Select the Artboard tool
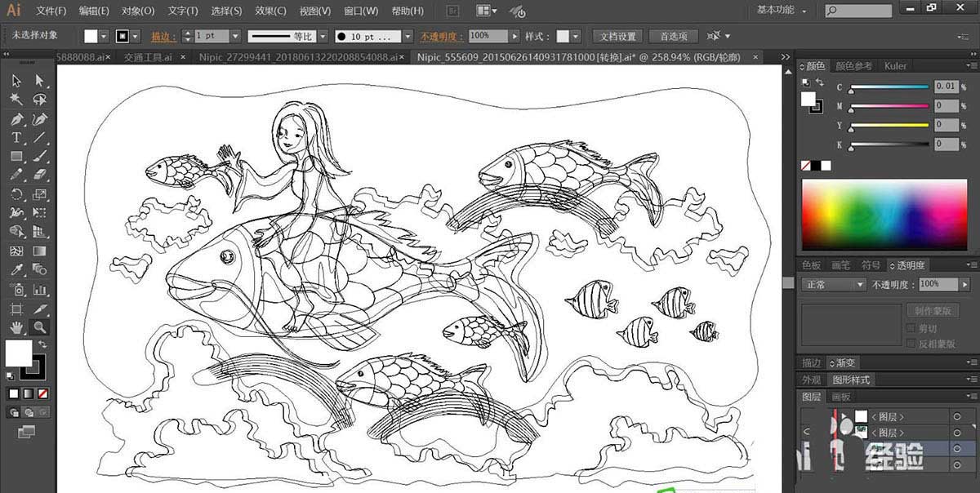 coord(16,309)
